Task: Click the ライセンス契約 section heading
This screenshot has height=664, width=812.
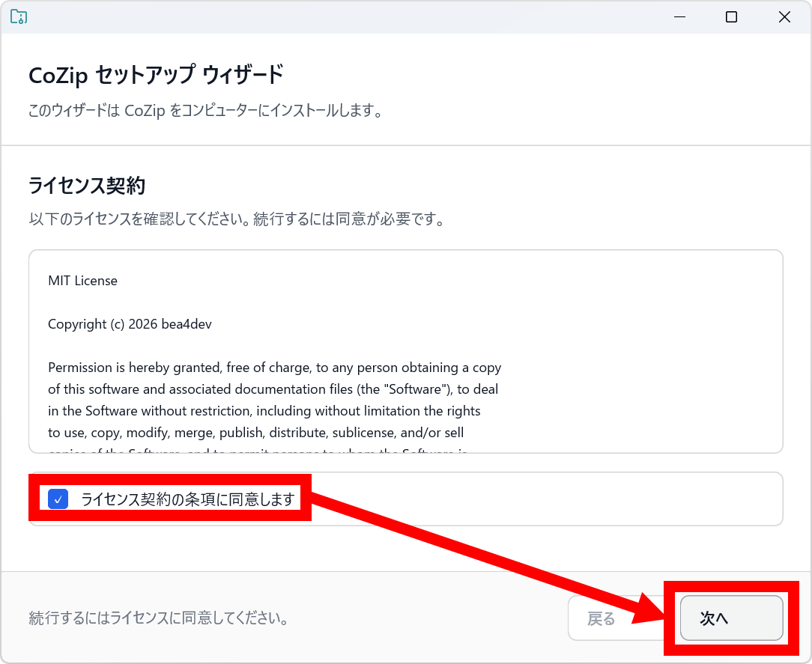Action: [87, 186]
